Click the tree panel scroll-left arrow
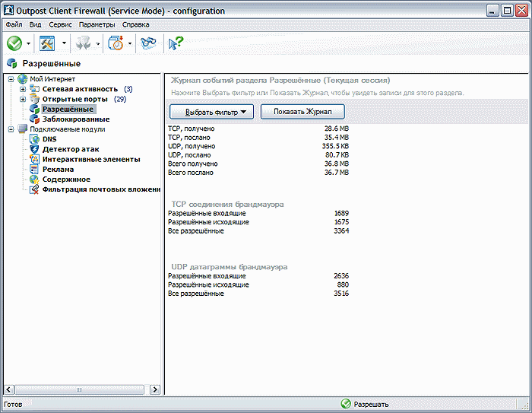This screenshot has height=413, width=532. click(9, 389)
